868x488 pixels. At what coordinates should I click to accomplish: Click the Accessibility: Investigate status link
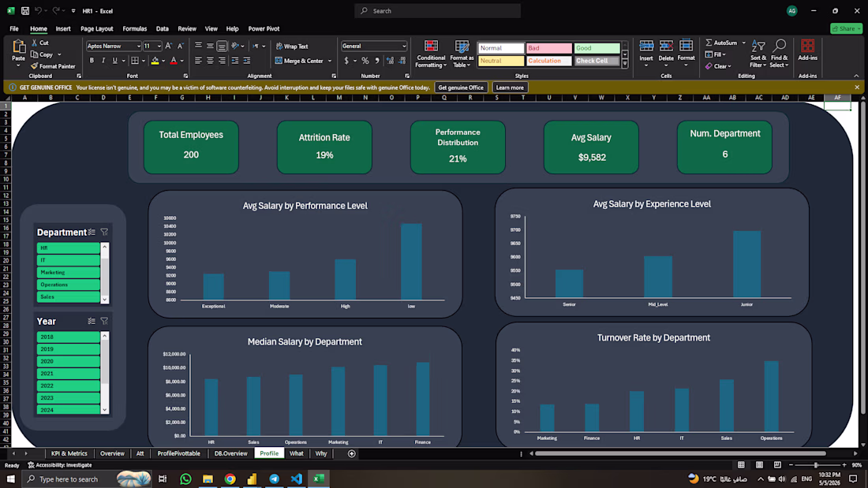[x=60, y=465]
